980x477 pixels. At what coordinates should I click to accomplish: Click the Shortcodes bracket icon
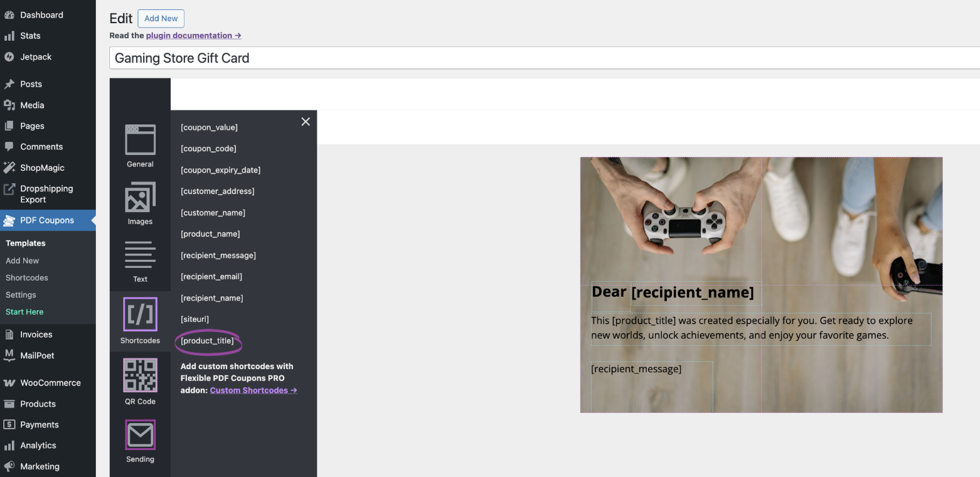click(x=140, y=314)
